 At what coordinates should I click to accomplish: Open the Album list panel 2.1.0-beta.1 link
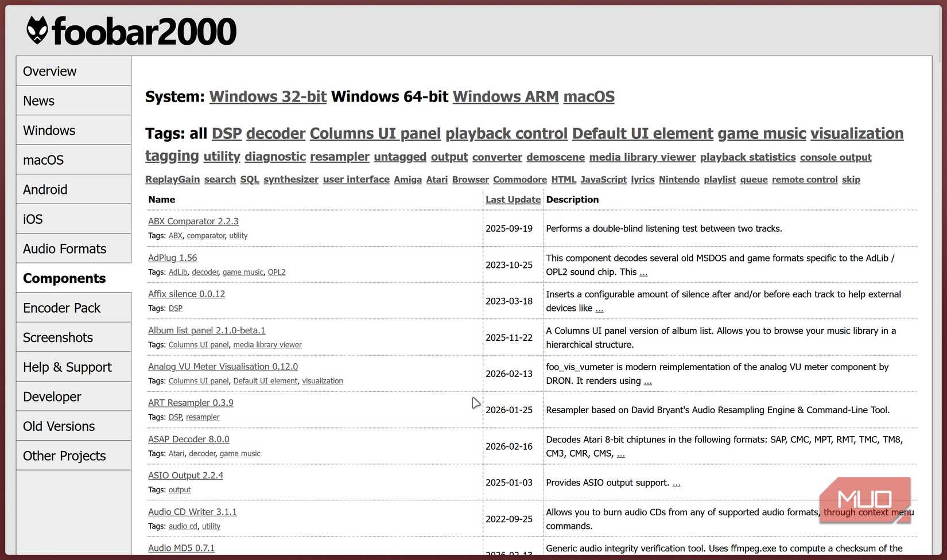(x=207, y=330)
